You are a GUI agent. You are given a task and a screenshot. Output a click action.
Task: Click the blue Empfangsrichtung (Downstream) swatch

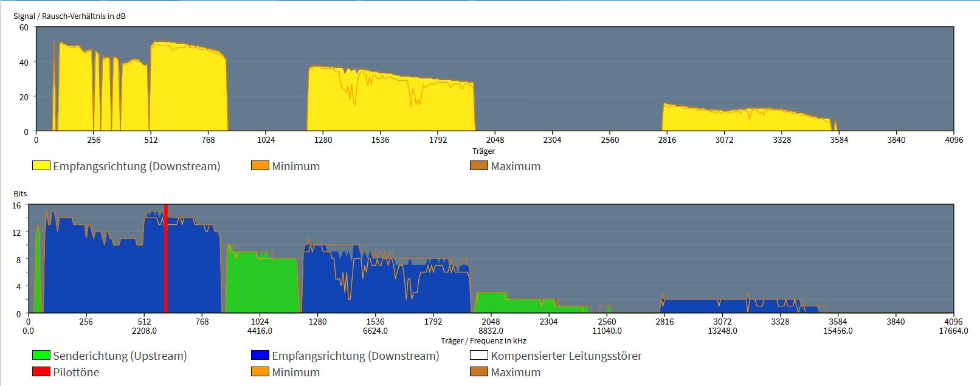(x=260, y=355)
